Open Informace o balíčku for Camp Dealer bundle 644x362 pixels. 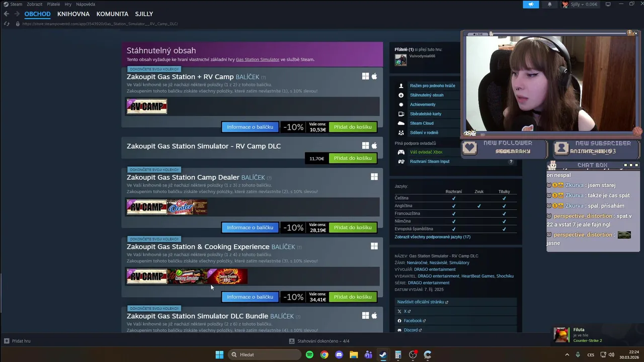tap(250, 228)
